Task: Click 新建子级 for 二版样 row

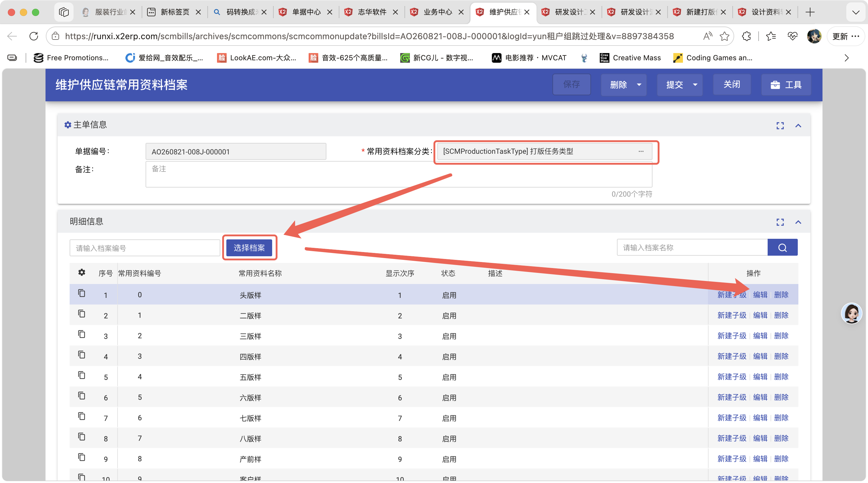Action: 732,315
